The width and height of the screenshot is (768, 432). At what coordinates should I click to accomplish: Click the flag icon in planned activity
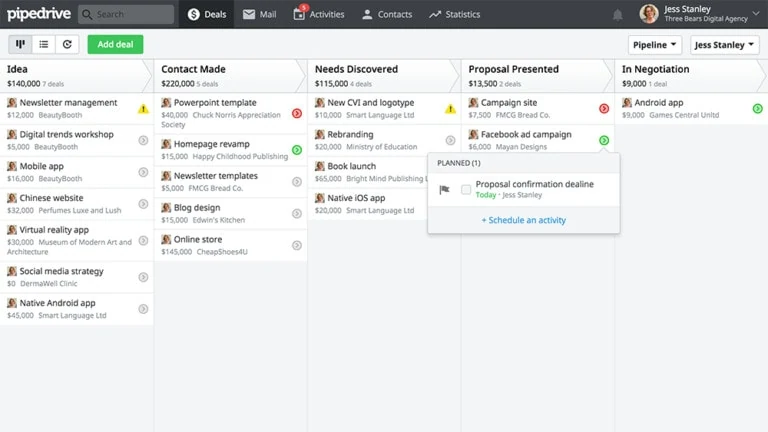tap(444, 190)
